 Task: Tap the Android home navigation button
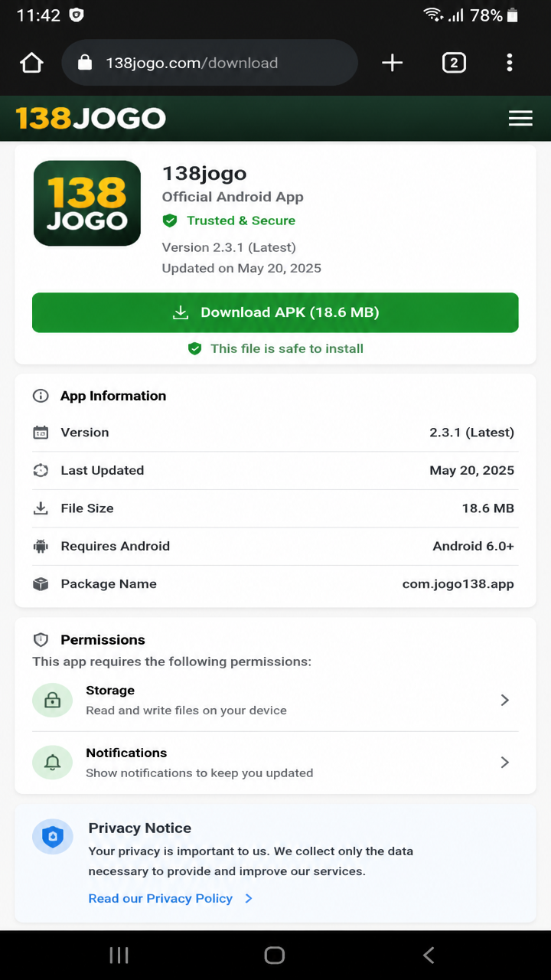274,955
